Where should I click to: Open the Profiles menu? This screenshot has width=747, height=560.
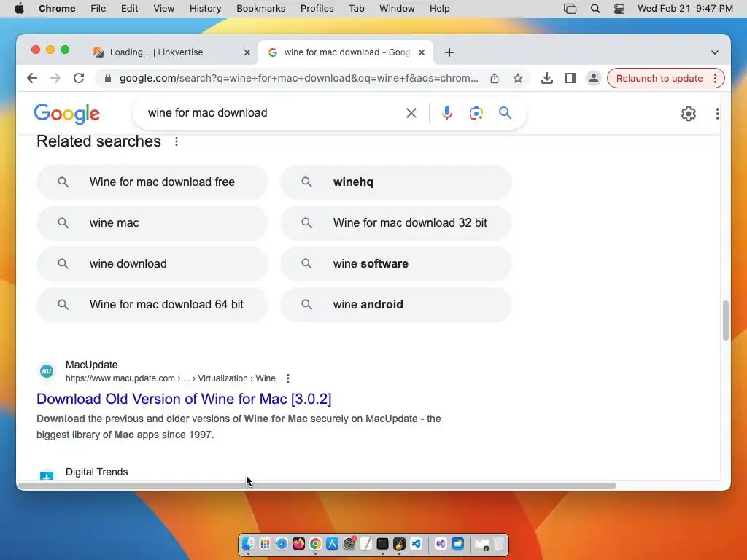point(317,9)
